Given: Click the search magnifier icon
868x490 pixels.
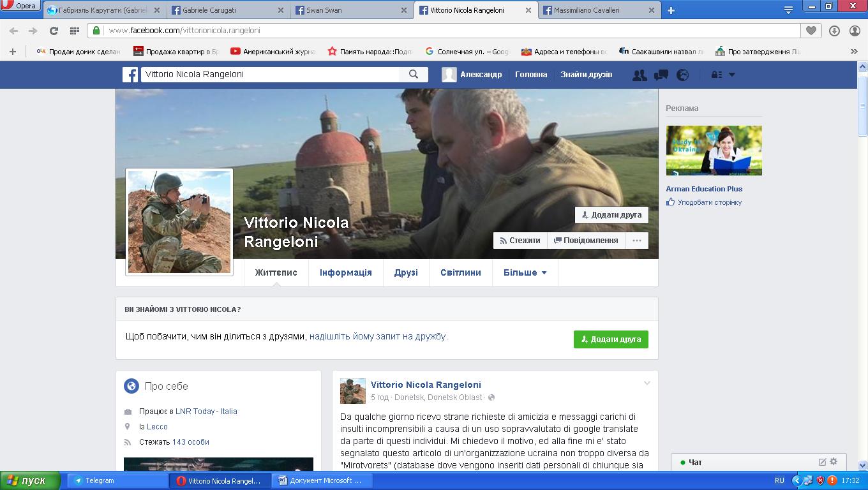Looking at the screenshot, I should point(414,75).
